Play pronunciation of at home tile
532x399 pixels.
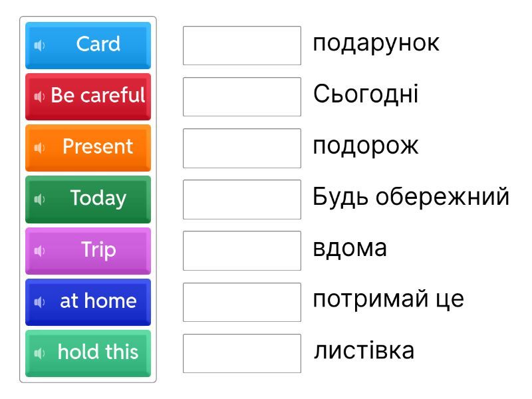pos(39,302)
